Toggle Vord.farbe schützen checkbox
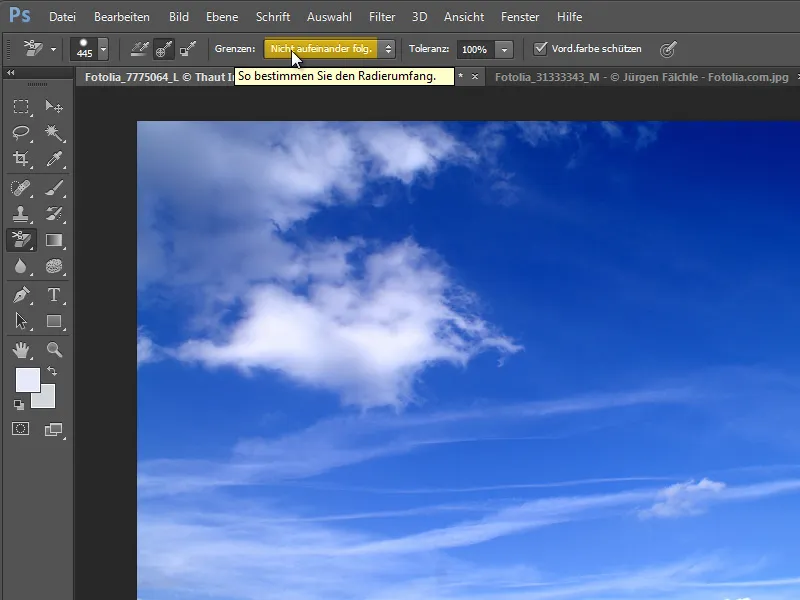This screenshot has height=600, width=800. click(x=540, y=48)
